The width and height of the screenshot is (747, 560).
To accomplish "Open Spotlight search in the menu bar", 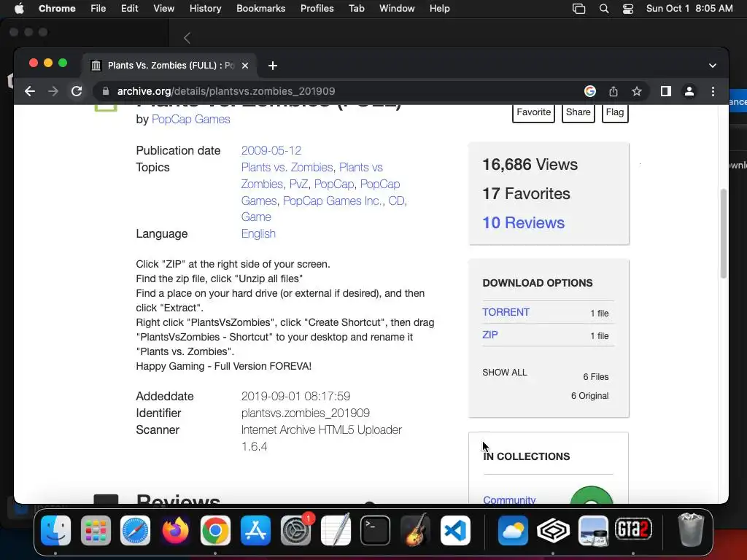I will tap(604, 9).
